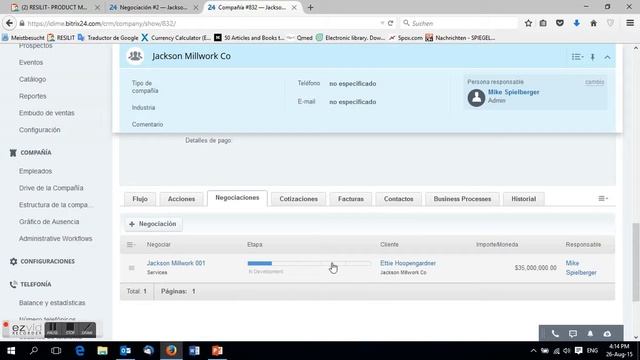
Task: Open Catálogo in the left sidebar
Action: pyautogui.click(x=33, y=79)
